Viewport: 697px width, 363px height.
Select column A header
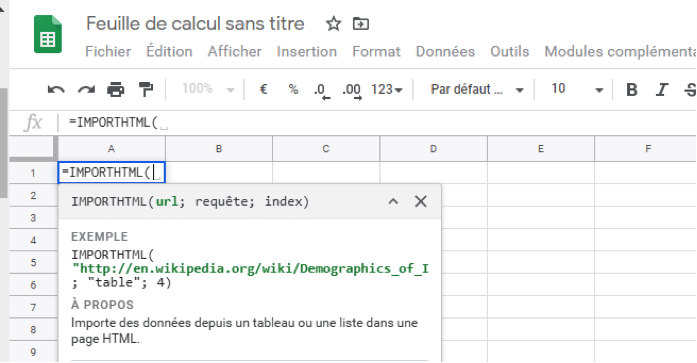pos(112,149)
